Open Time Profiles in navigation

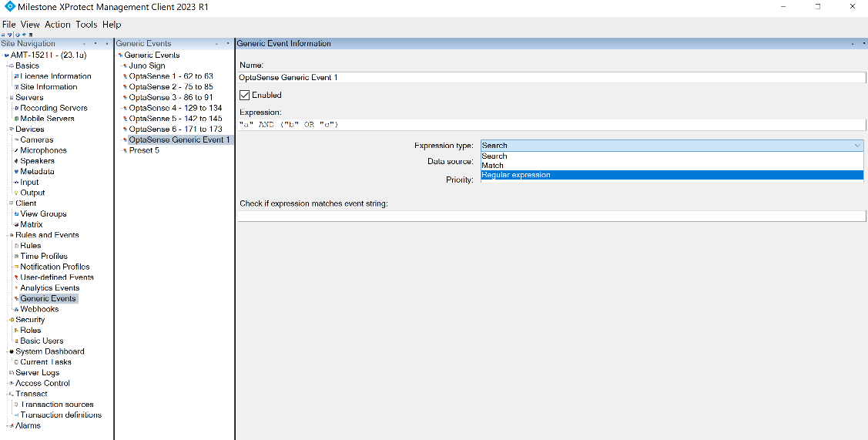[44, 256]
